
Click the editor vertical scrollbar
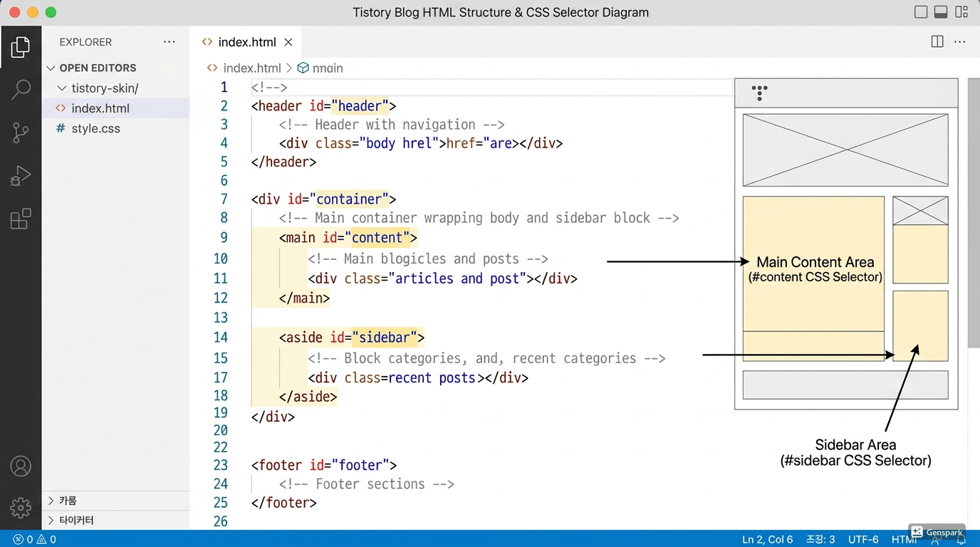[974, 214]
